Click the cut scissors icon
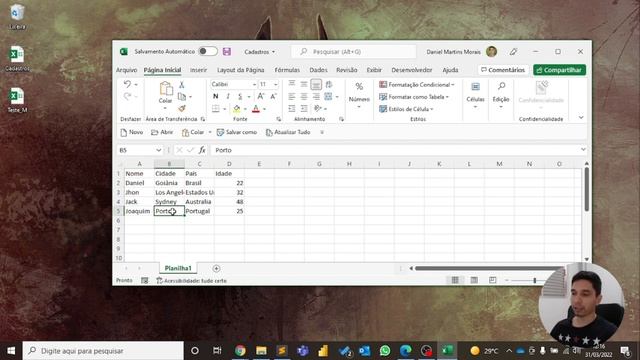 click(x=182, y=84)
